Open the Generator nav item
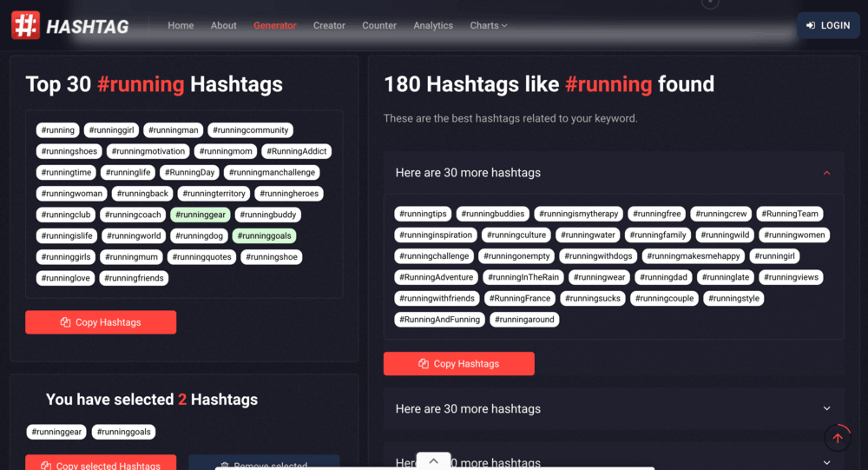Viewport: 868px width, 470px height. (274, 26)
